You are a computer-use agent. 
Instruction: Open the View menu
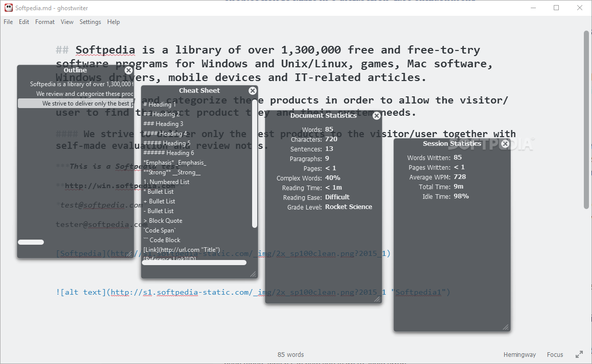tap(67, 22)
